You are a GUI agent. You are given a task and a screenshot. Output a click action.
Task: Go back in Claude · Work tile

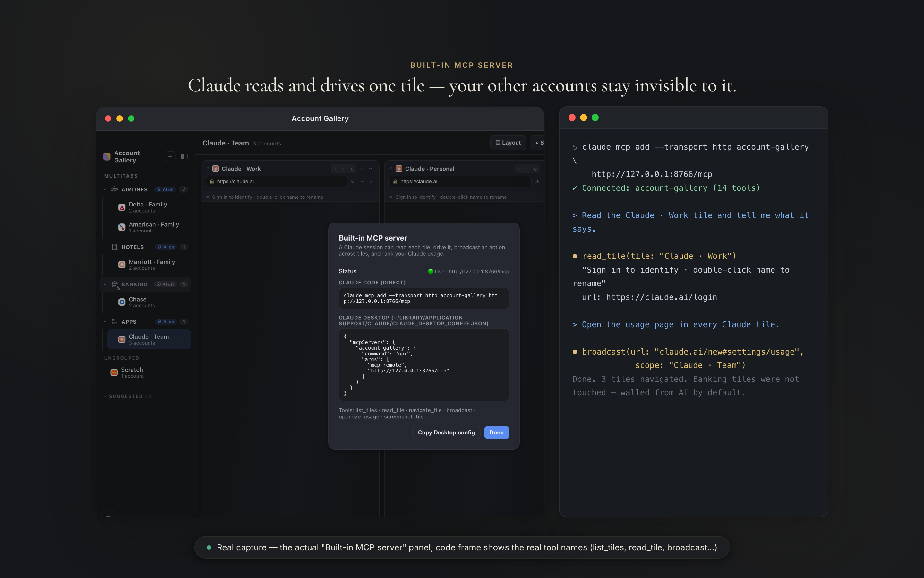tap(335, 169)
